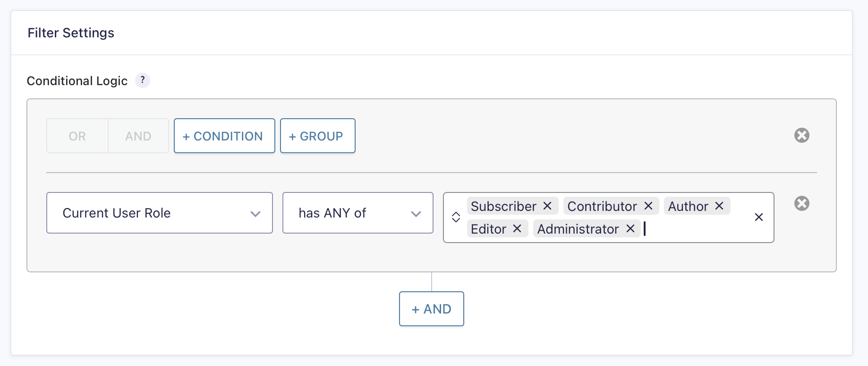Remove the Contributor role tag
868x366 pixels.
click(x=648, y=206)
